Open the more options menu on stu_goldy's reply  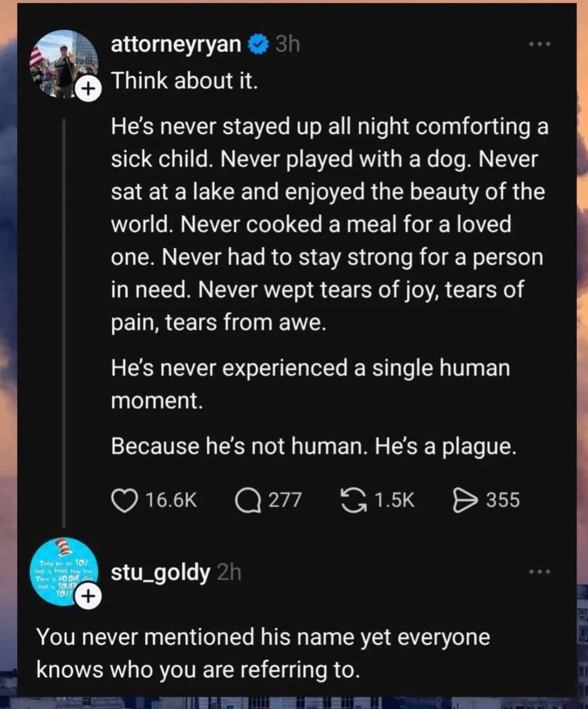click(x=540, y=572)
